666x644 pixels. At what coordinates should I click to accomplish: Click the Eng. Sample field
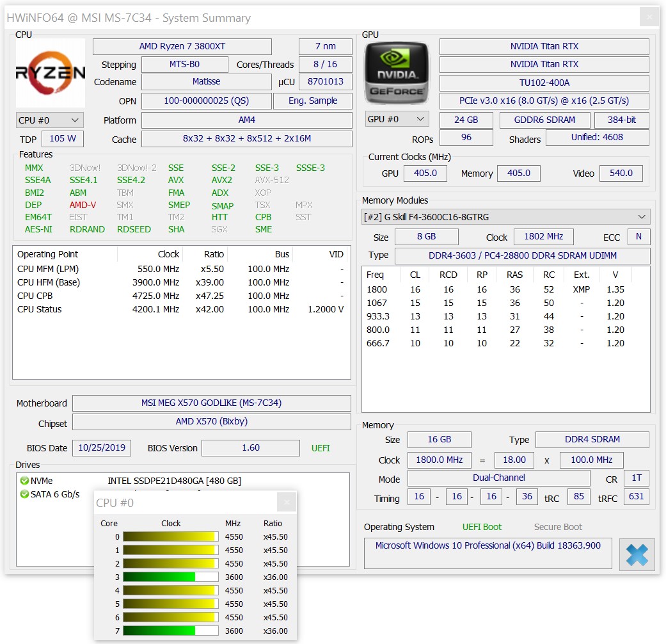[x=313, y=101]
